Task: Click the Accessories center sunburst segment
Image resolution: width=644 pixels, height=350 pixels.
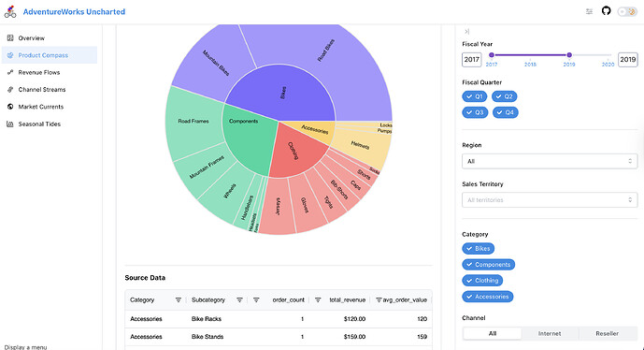Action: (x=315, y=129)
